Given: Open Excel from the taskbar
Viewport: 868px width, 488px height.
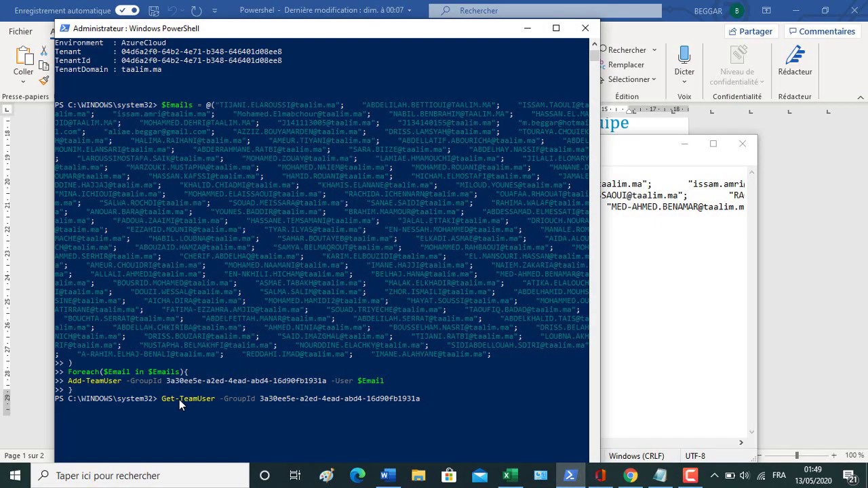Looking at the screenshot, I should click(x=510, y=475).
